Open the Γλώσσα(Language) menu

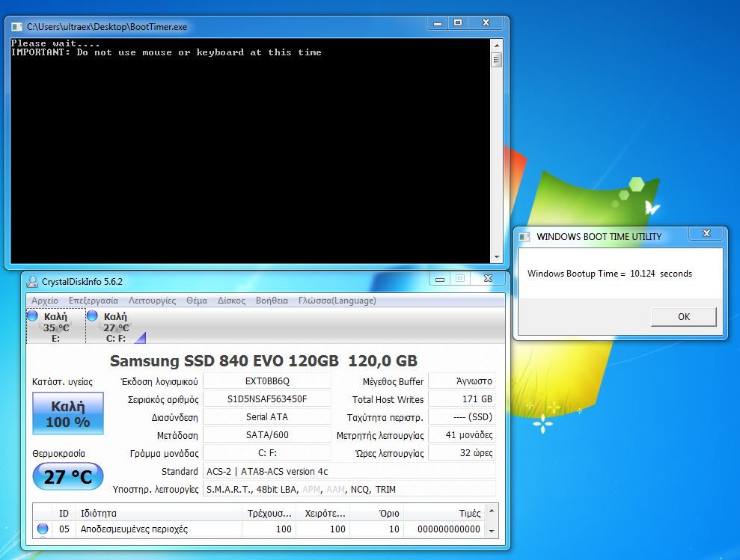pos(337,301)
